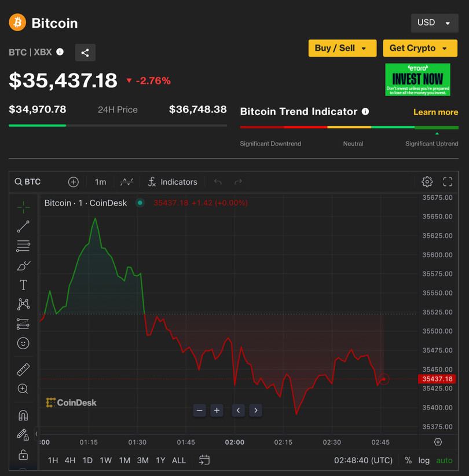
Task: Select the 1Y time range
Action: coord(160,460)
